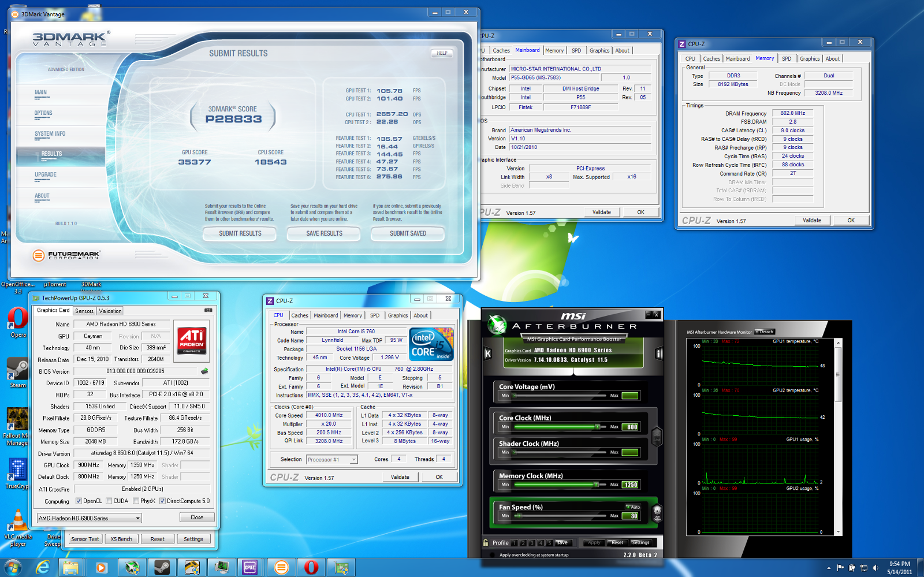Enable Apply overclocking at system startup
924x577 pixels.
(x=492, y=555)
